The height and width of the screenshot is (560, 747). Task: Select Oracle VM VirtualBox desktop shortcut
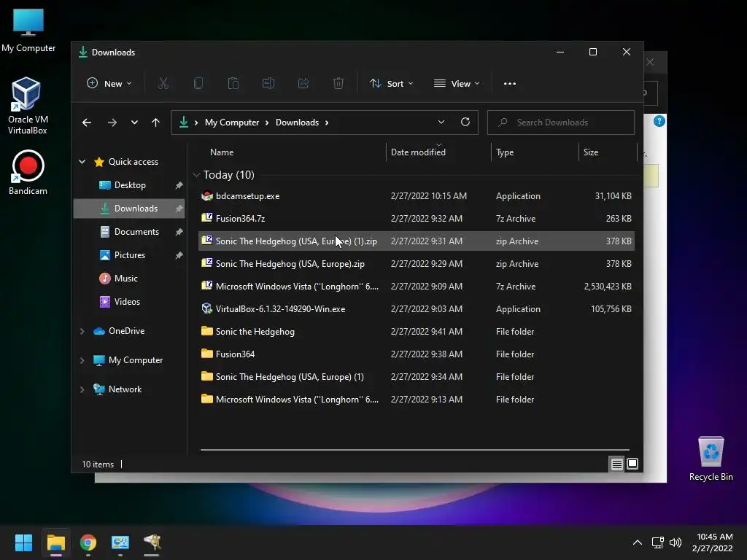coord(28,106)
